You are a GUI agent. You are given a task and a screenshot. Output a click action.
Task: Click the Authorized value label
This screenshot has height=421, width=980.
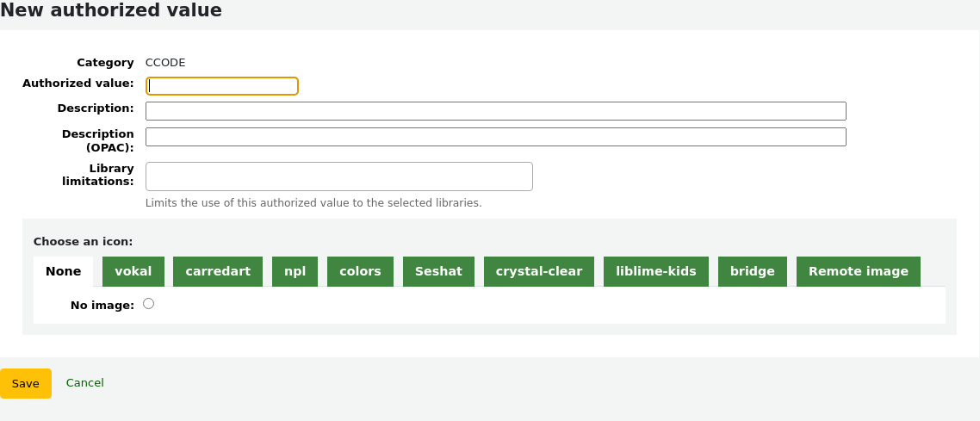(78, 84)
